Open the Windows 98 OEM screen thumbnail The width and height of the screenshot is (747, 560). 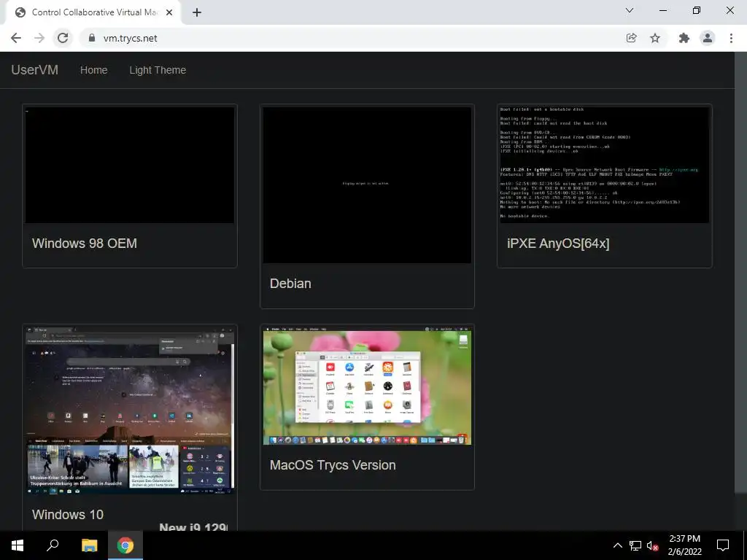point(130,165)
